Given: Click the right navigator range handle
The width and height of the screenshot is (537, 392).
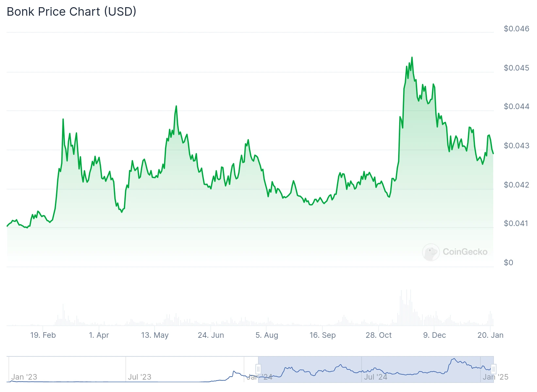Looking at the screenshot, I should pyautogui.click(x=493, y=369).
